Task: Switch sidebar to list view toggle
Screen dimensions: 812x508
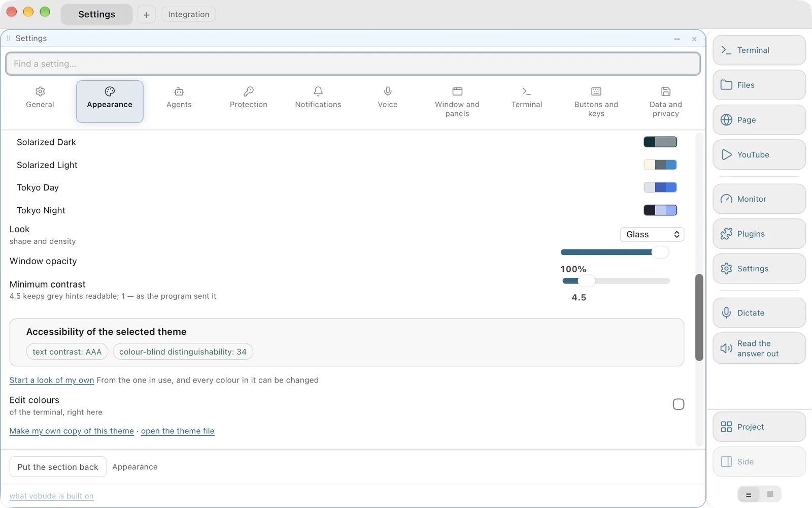Action: pos(749,494)
